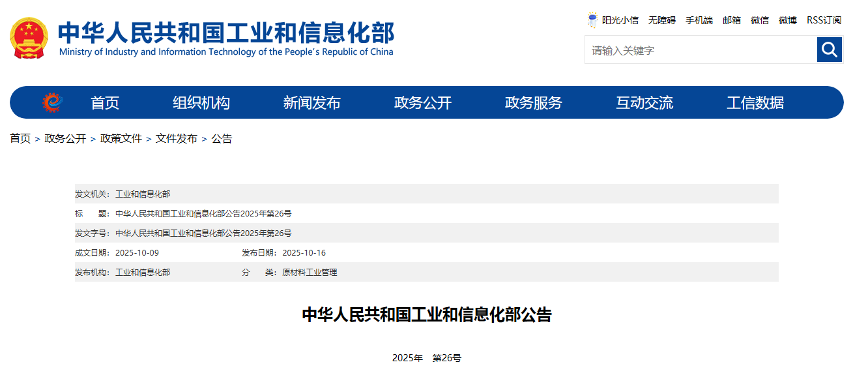Click 工业和信息化部 in the 发文机关 row
The width and height of the screenshot is (868, 373).
point(143,194)
